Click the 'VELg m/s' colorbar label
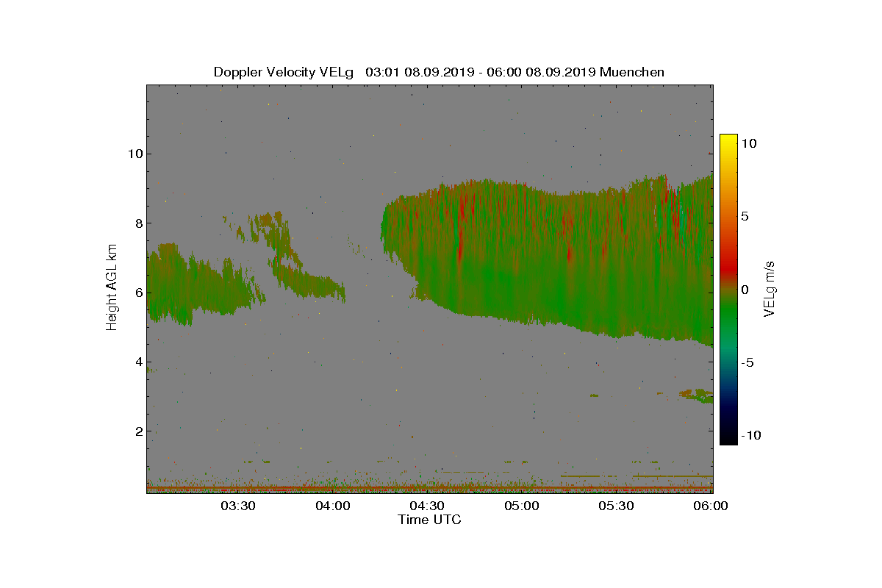Viewport: 882px width, 588px height. click(770, 289)
